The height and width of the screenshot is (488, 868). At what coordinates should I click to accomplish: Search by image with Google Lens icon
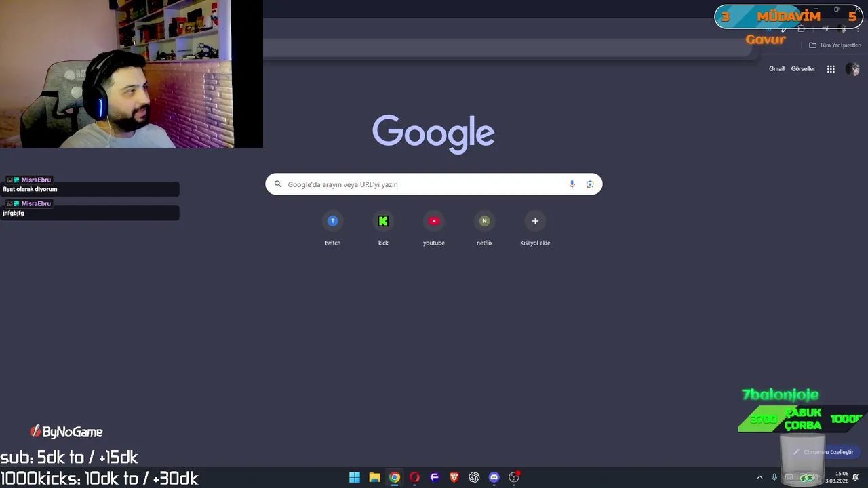pyautogui.click(x=590, y=184)
